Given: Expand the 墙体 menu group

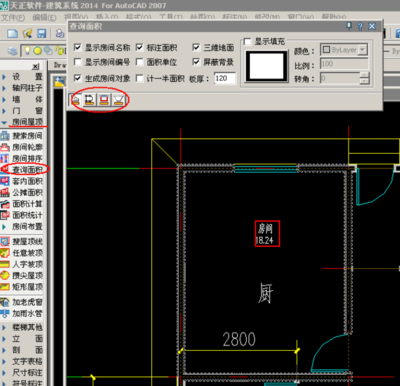Looking at the screenshot, I should point(22,99).
